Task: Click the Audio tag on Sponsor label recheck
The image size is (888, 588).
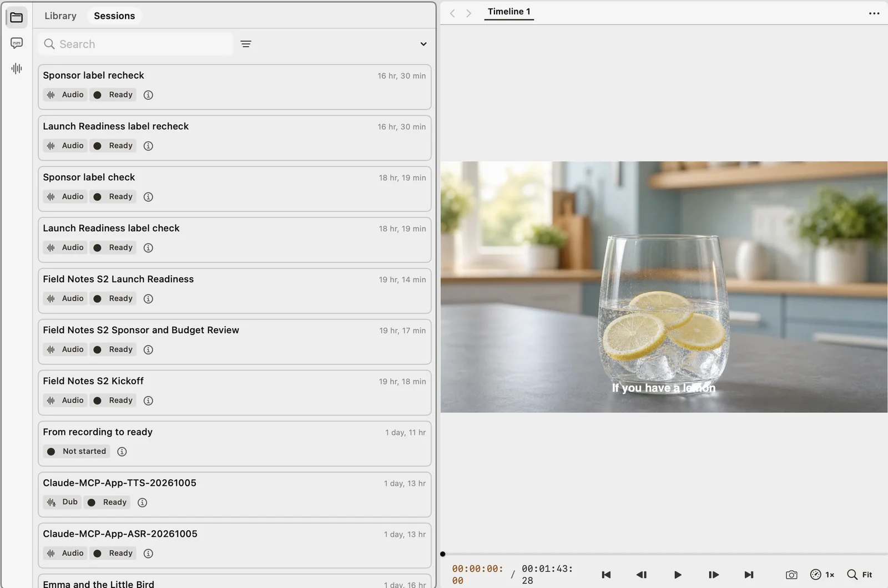Action: [65, 95]
